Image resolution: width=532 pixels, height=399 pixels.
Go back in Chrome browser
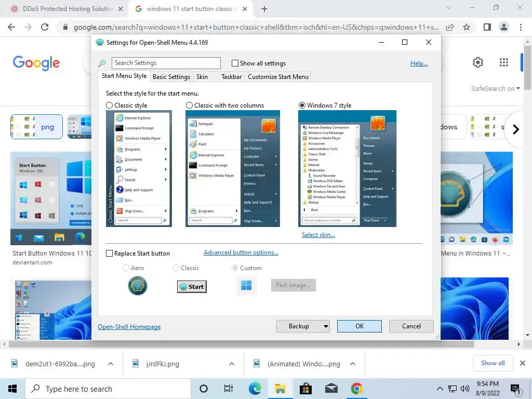(11, 27)
